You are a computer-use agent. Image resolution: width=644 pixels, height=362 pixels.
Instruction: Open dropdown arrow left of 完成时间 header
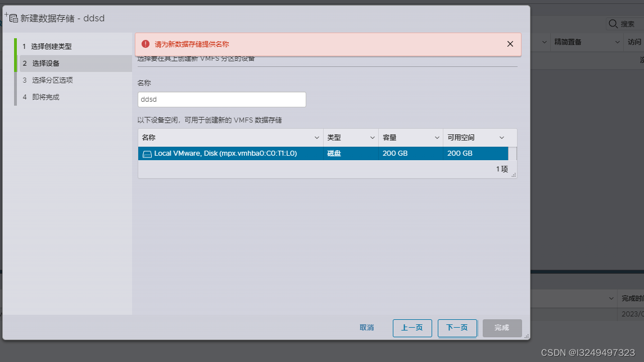point(611,298)
